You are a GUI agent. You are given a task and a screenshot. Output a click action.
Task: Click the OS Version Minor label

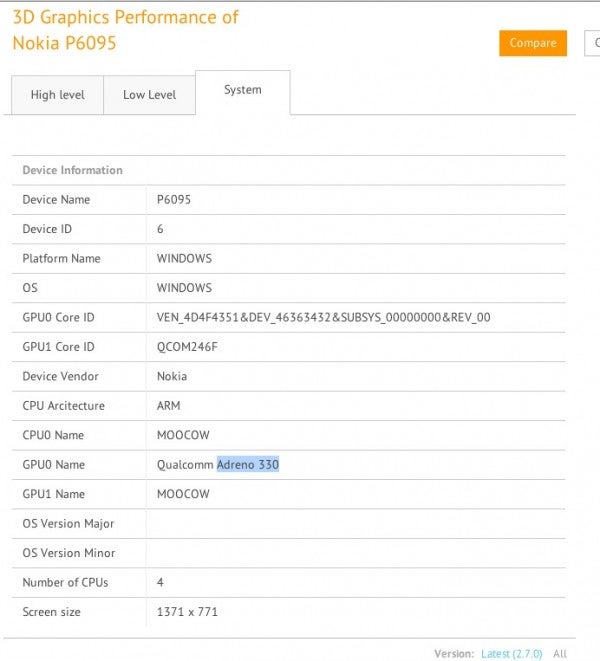pyautogui.click(x=69, y=553)
